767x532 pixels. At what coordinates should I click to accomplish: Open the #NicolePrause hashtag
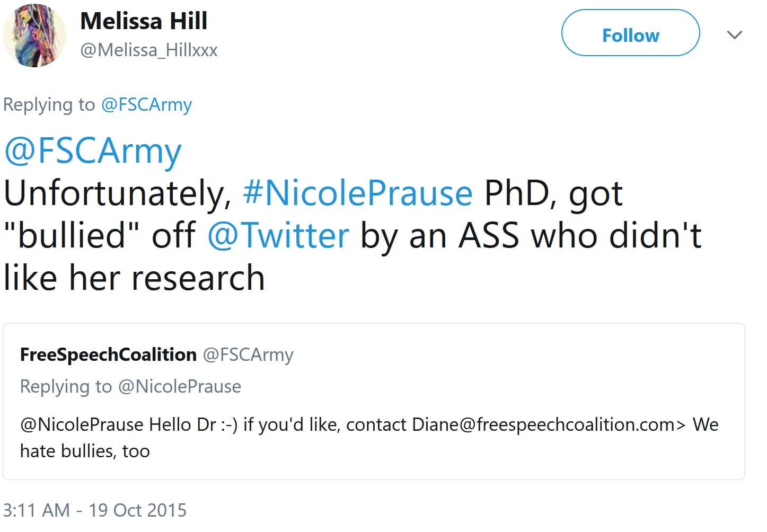coord(357,193)
